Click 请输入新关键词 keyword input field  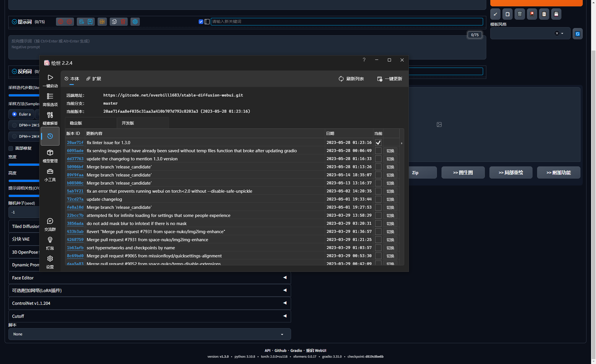point(346,21)
